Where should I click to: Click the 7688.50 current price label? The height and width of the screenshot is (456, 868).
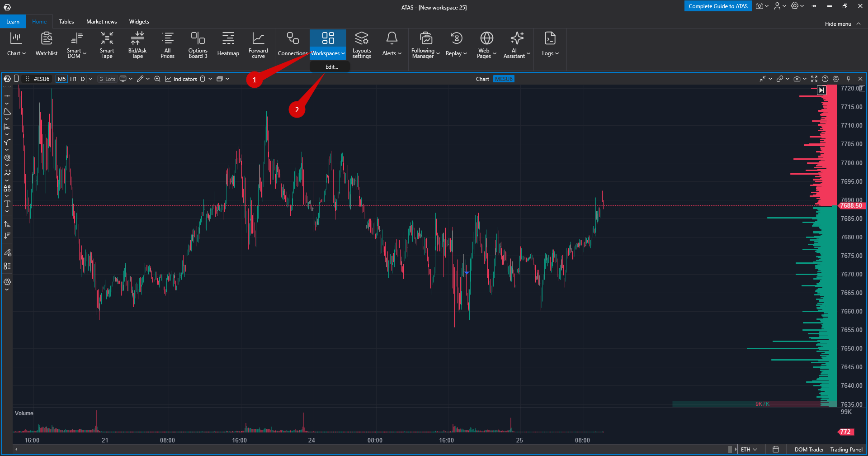[x=851, y=206]
